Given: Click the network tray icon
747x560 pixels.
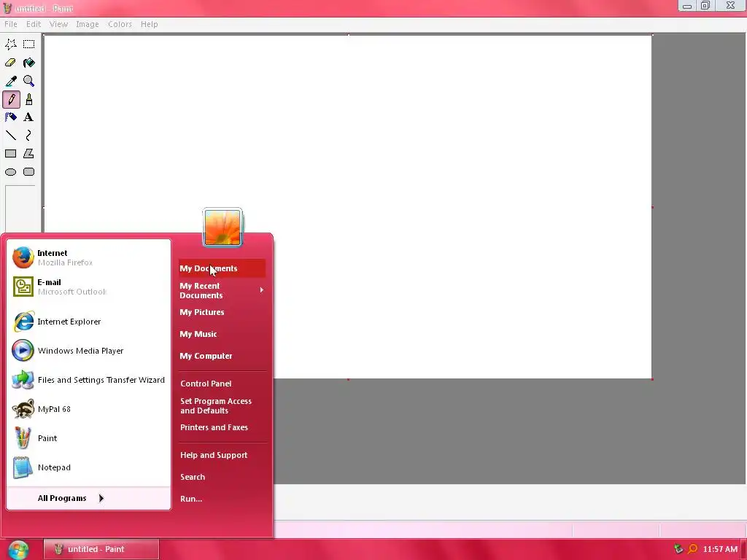Looking at the screenshot, I should click(678, 549).
